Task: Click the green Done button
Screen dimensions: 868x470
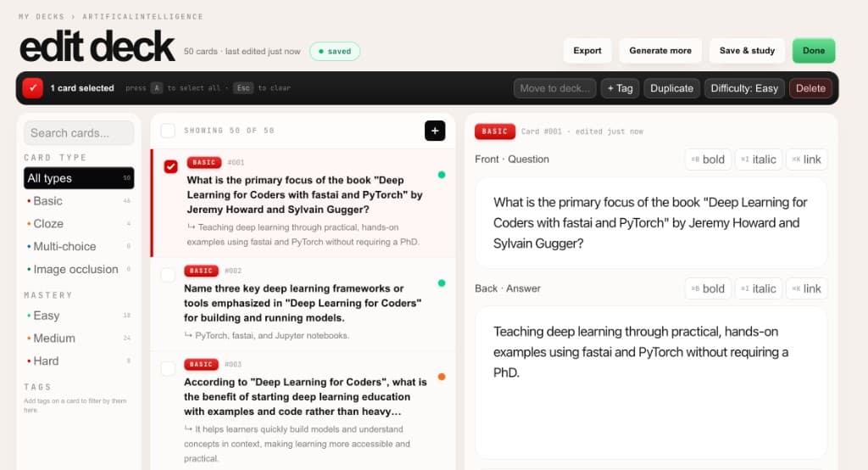Action: pos(814,50)
